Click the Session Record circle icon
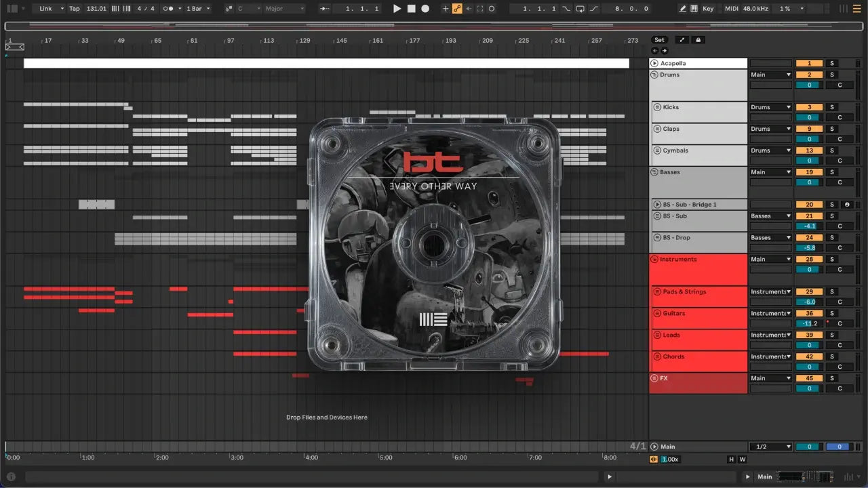Viewport: 868px width, 488px height. coord(492,9)
